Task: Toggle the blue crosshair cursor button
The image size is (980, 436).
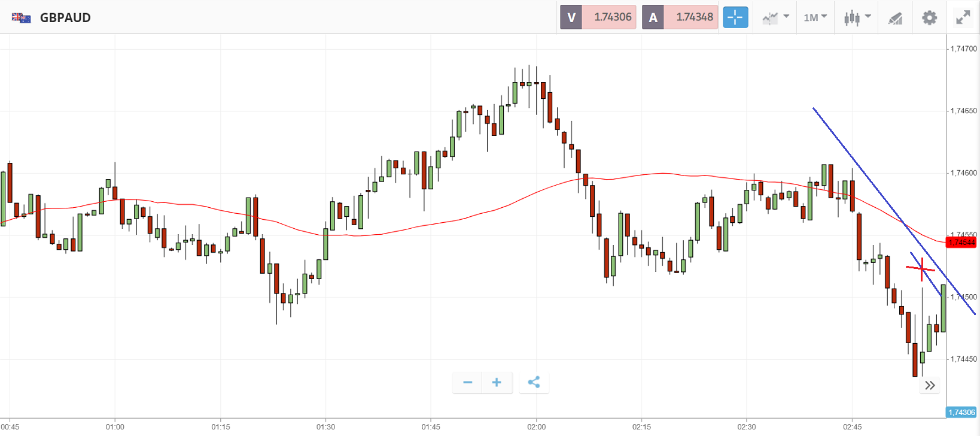Action: (735, 17)
